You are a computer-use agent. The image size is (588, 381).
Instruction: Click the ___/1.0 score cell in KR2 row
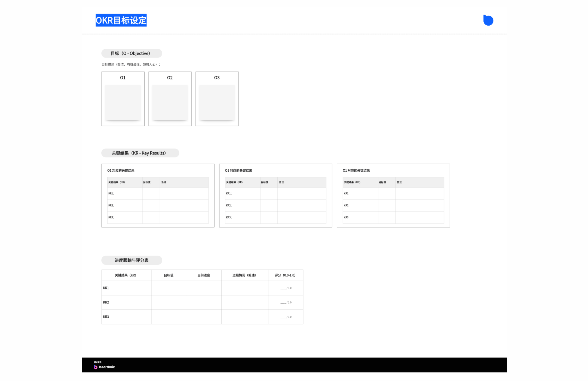[286, 302]
